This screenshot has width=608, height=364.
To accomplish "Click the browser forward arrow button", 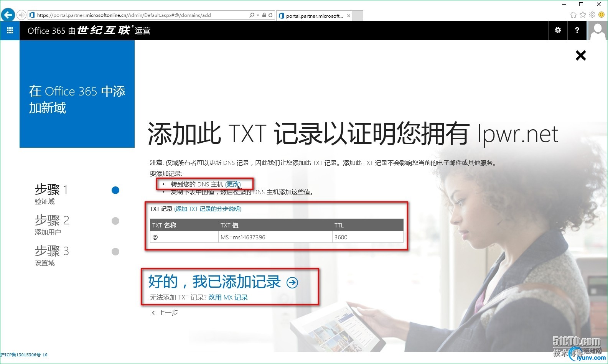I will pyautogui.click(x=21, y=15).
